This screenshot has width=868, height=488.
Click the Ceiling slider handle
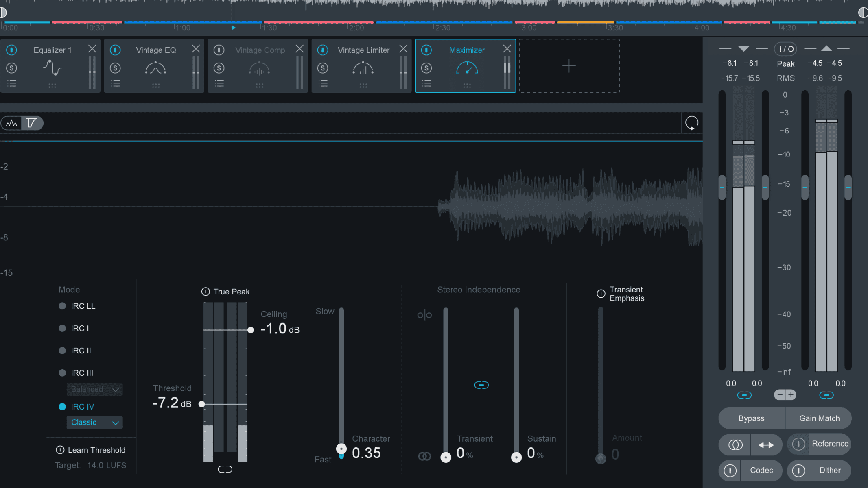(x=251, y=330)
